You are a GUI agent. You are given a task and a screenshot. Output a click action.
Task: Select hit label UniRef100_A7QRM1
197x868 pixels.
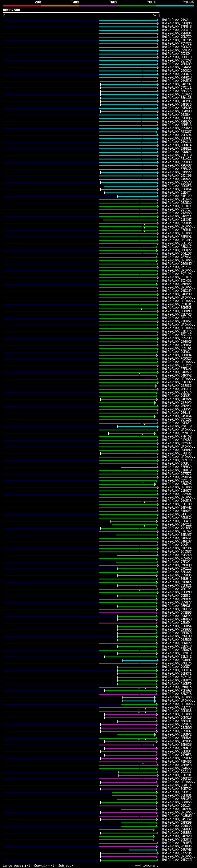coord(177,230)
